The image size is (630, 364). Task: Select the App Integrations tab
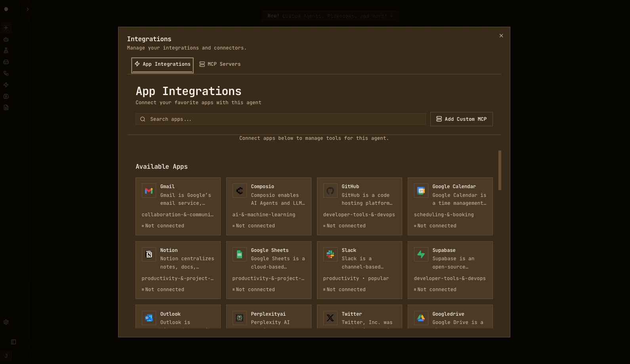click(162, 64)
